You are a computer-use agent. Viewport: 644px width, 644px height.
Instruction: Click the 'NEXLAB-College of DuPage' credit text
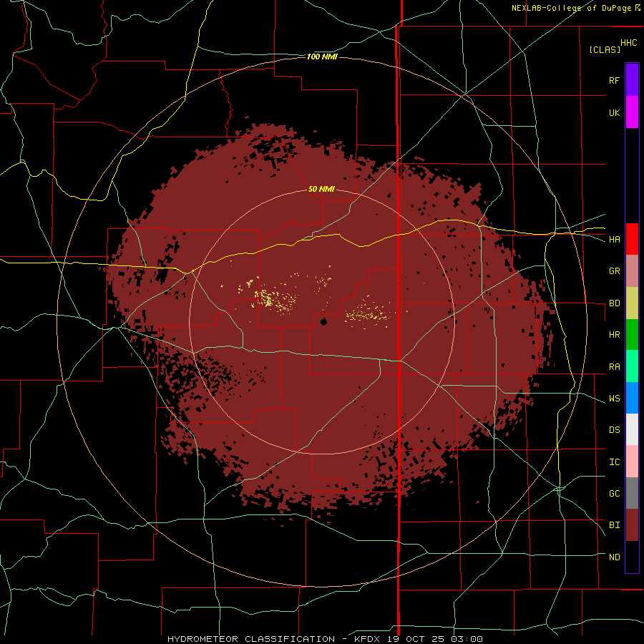(571, 8)
